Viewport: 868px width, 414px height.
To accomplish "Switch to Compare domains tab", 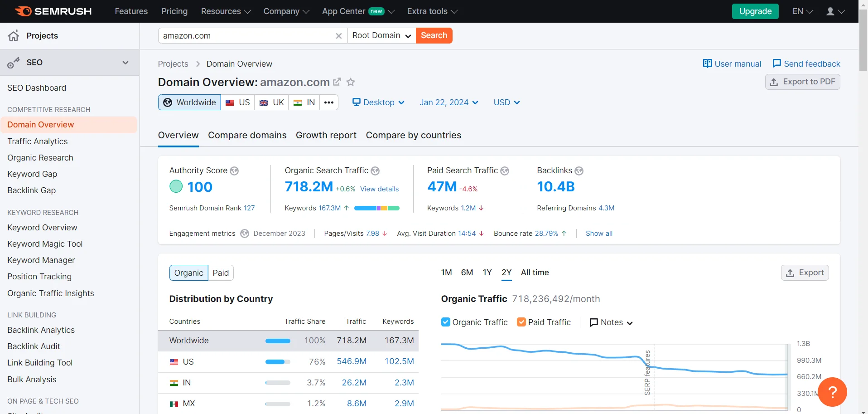I will [247, 135].
